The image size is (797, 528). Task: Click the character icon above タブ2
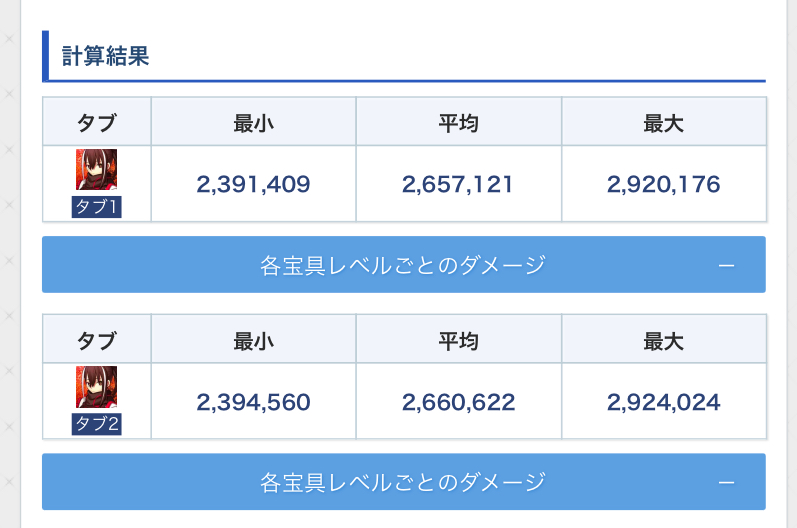pos(96,387)
